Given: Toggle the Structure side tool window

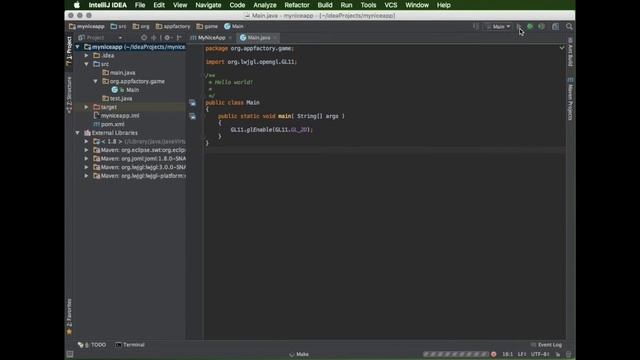Looking at the screenshot, I should [69, 95].
